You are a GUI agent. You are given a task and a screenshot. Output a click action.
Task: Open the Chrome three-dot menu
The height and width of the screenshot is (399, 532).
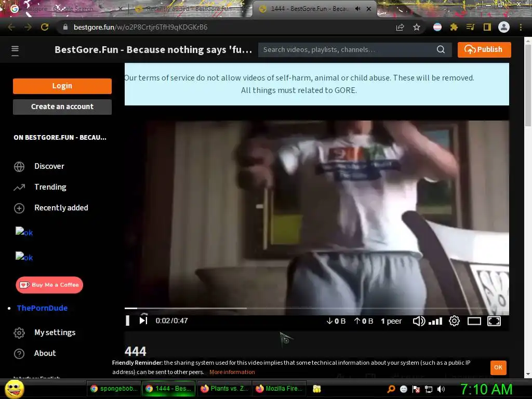tap(521, 27)
